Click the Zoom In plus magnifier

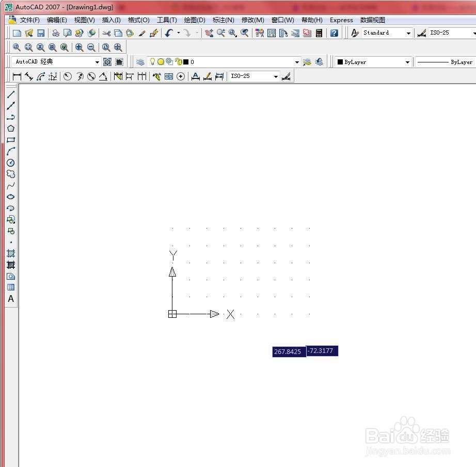tap(79, 47)
